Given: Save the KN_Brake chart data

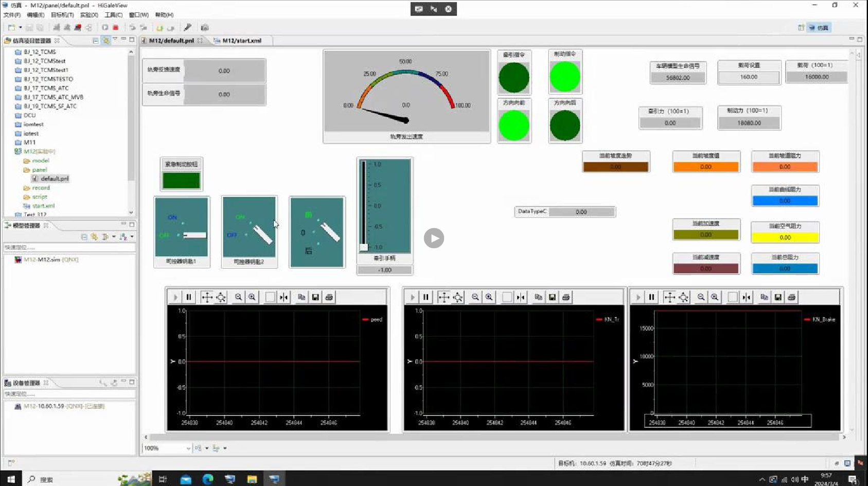Looking at the screenshot, I should 778,297.
